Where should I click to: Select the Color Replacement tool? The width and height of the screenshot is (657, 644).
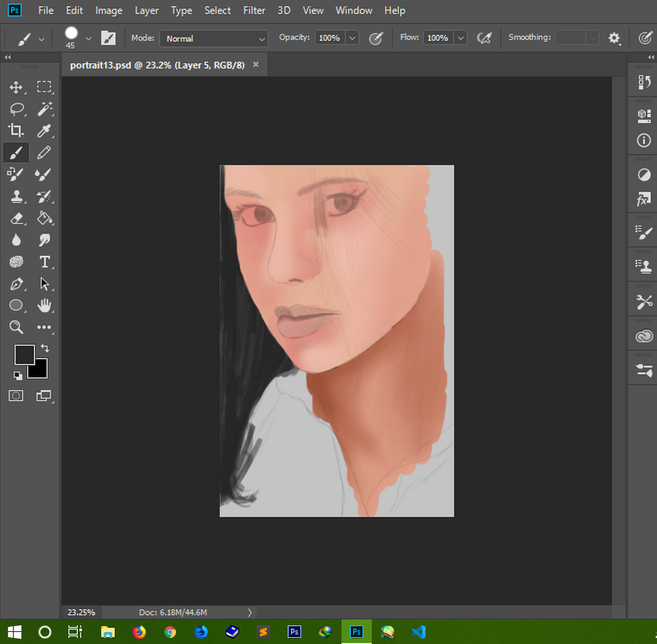pos(16,174)
